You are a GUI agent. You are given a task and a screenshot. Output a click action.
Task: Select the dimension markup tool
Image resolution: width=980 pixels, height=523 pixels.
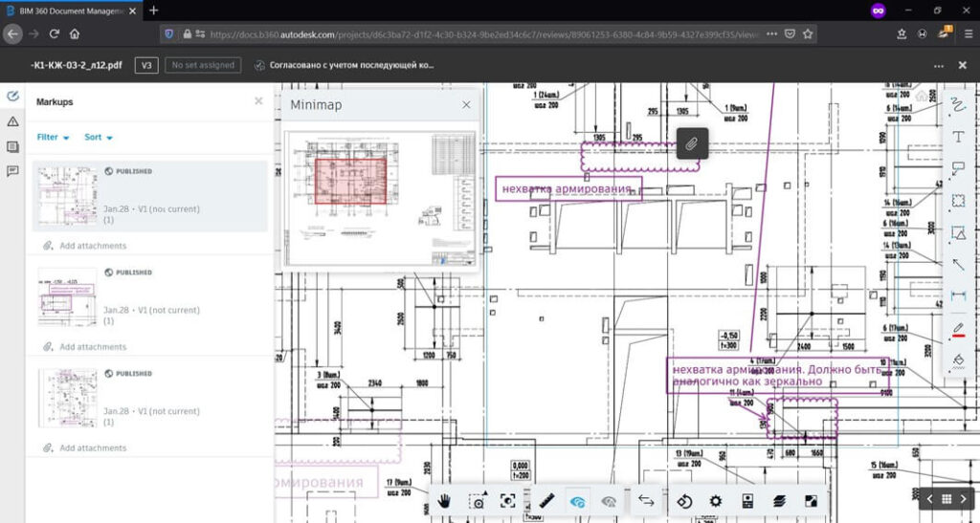tap(957, 295)
